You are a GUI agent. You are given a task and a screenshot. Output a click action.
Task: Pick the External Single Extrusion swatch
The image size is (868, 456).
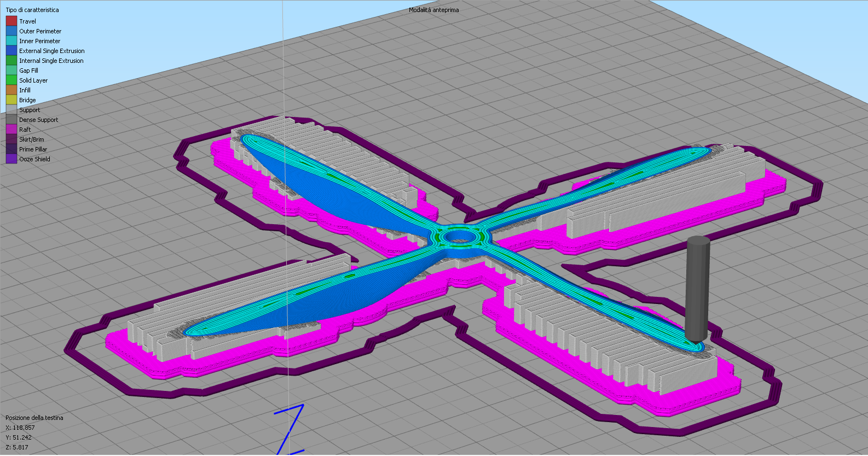point(11,51)
